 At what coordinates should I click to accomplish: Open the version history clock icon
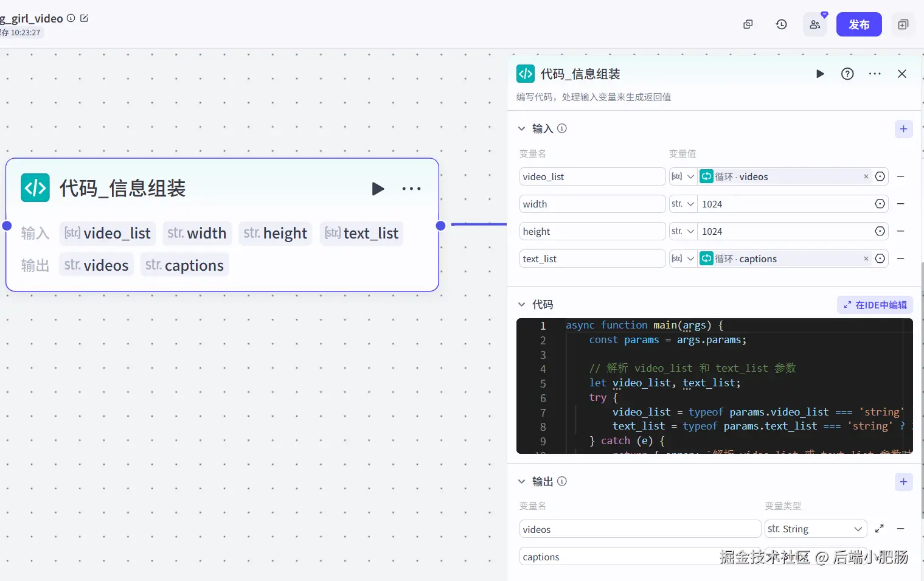tap(782, 24)
